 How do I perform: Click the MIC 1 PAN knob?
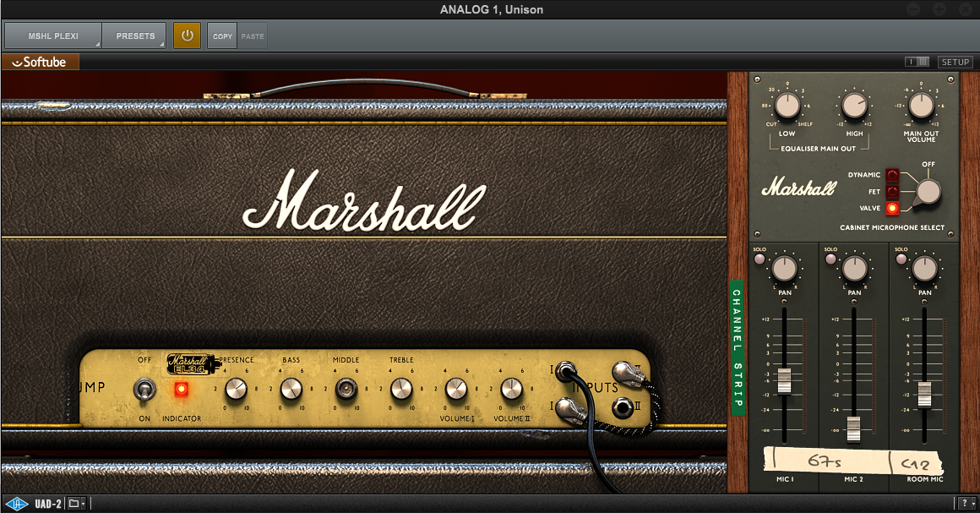784,269
